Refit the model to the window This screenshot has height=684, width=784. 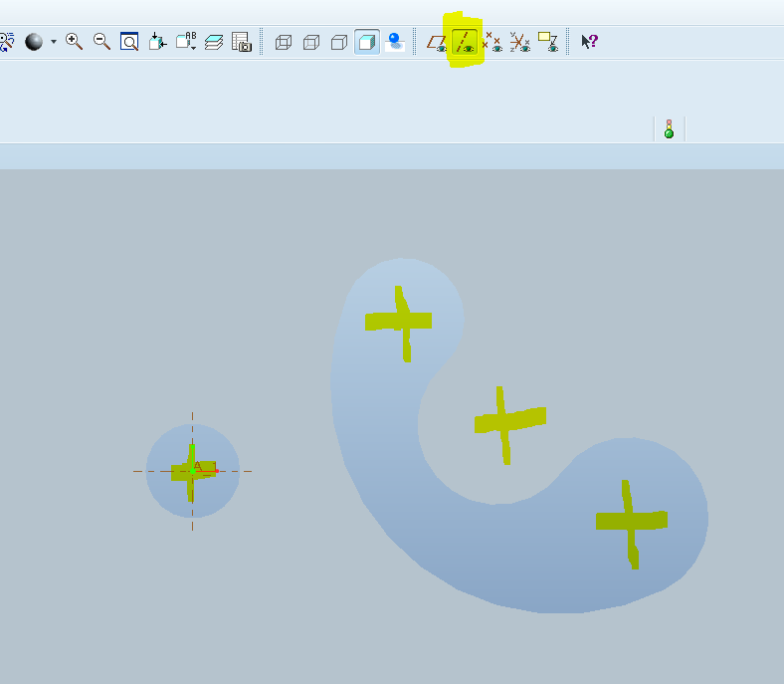[x=129, y=42]
